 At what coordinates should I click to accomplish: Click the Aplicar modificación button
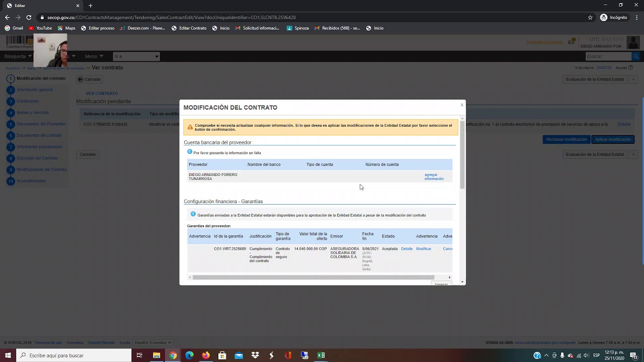[612, 139]
